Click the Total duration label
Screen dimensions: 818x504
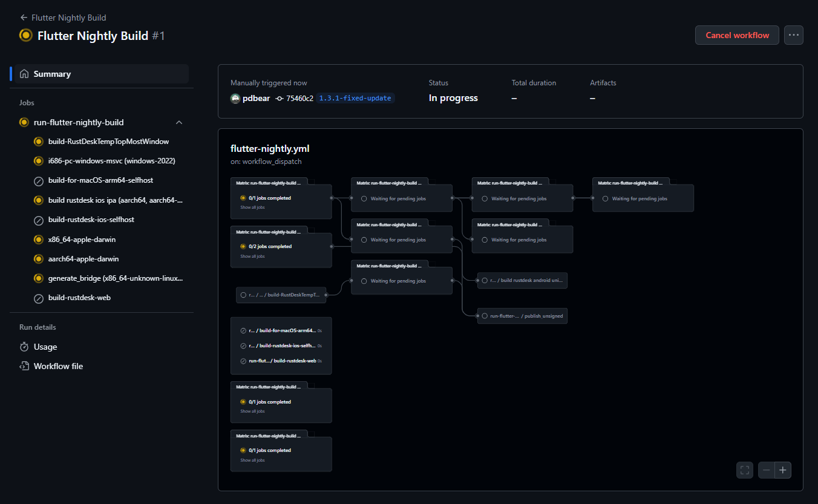[x=534, y=83]
